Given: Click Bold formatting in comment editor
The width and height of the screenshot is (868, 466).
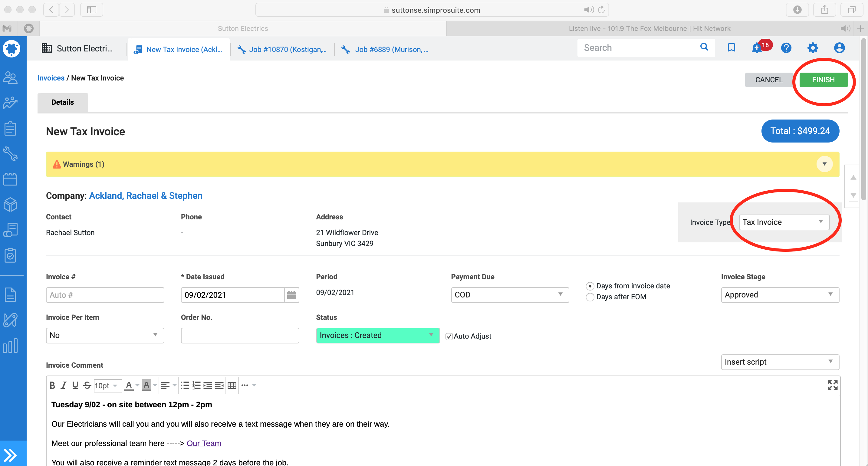Looking at the screenshot, I should pyautogui.click(x=53, y=385).
